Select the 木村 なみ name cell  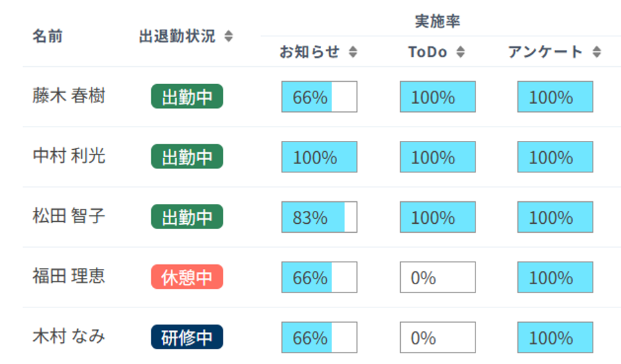point(69,336)
